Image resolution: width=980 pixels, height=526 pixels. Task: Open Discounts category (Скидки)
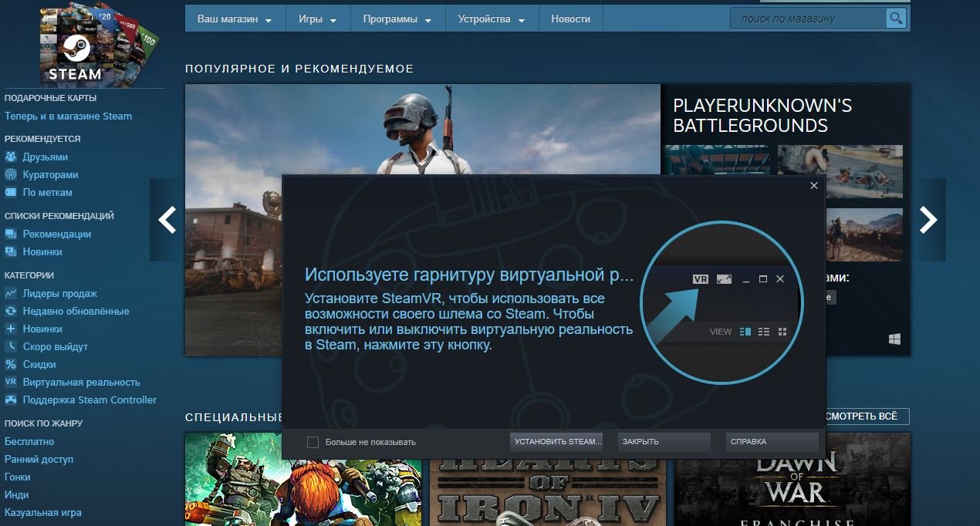point(39,364)
